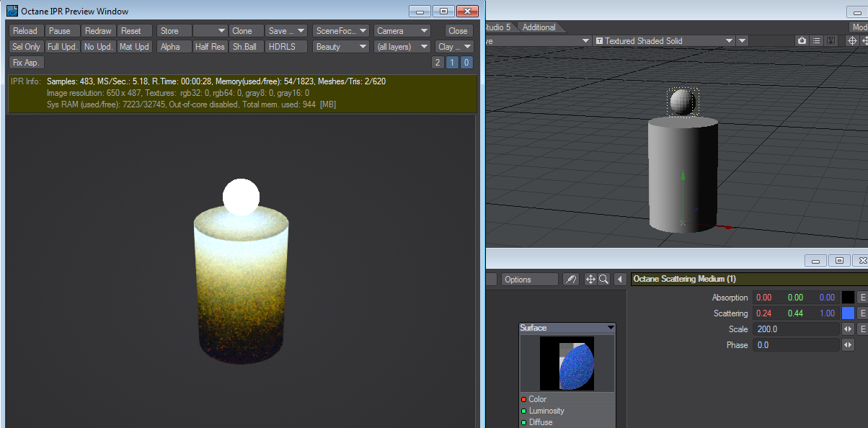Click the Options button in node editor
This screenshot has height=428, width=868.
[530, 280]
